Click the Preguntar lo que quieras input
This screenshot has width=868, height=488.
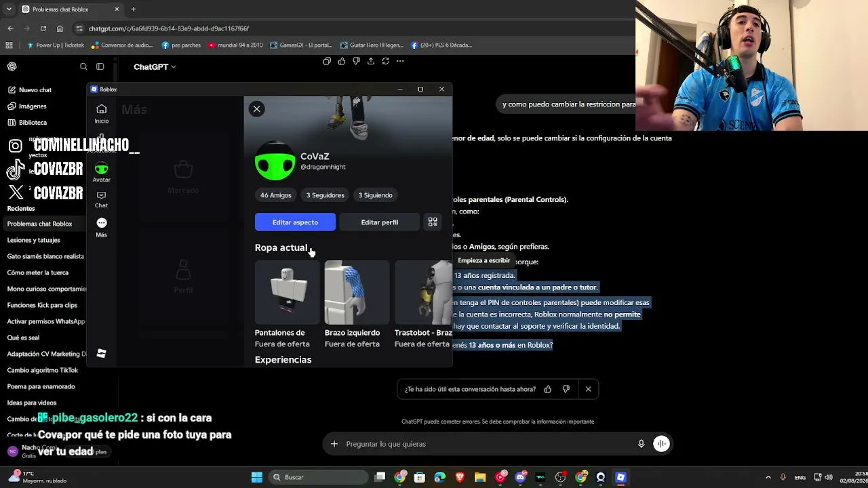488,444
